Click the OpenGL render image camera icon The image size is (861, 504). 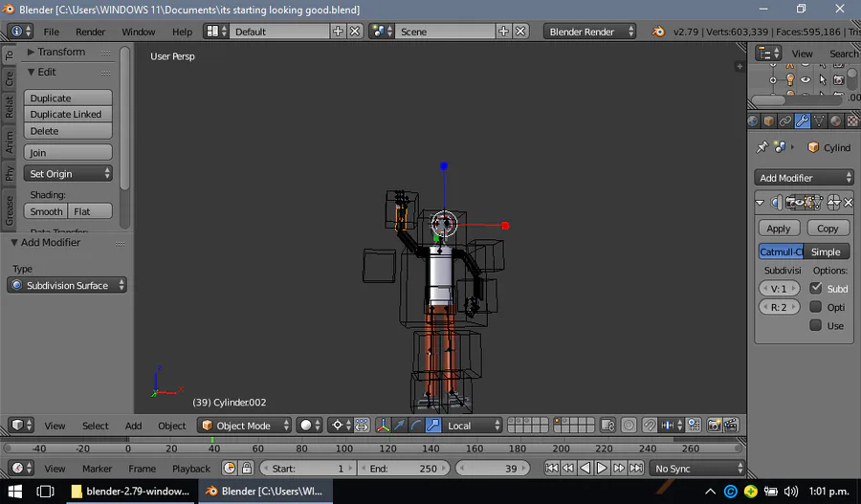click(x=714, y=425)
